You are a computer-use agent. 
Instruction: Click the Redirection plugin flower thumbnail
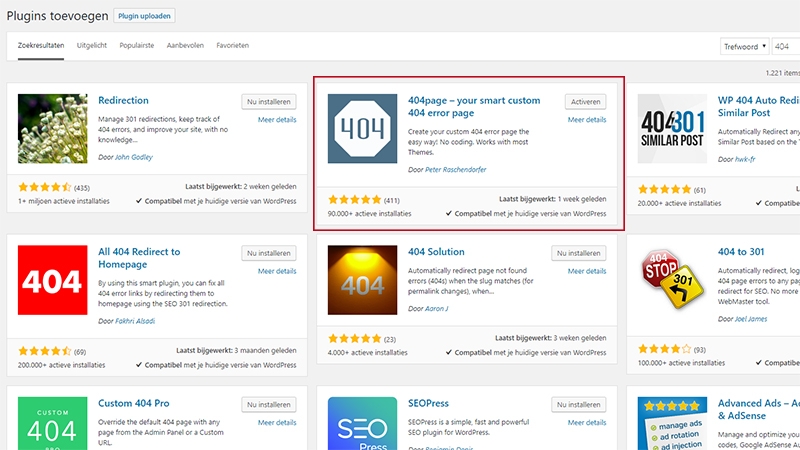[53, 129]
